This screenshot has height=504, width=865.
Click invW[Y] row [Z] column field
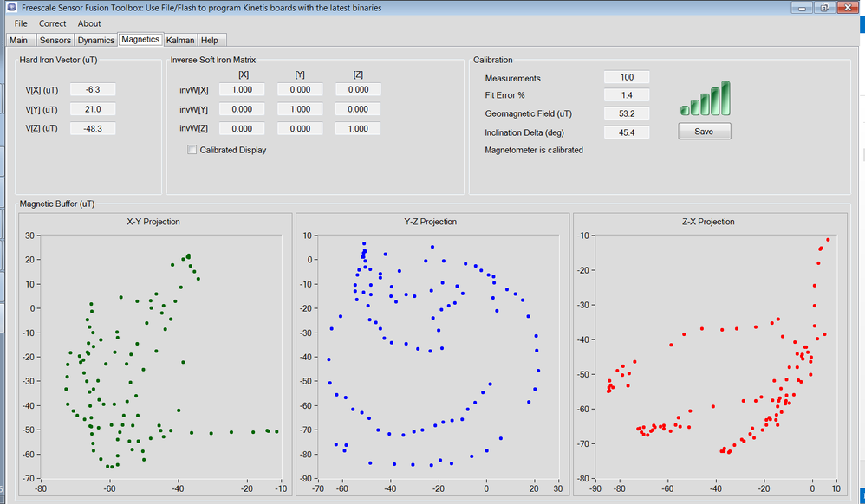pos(358,109)
